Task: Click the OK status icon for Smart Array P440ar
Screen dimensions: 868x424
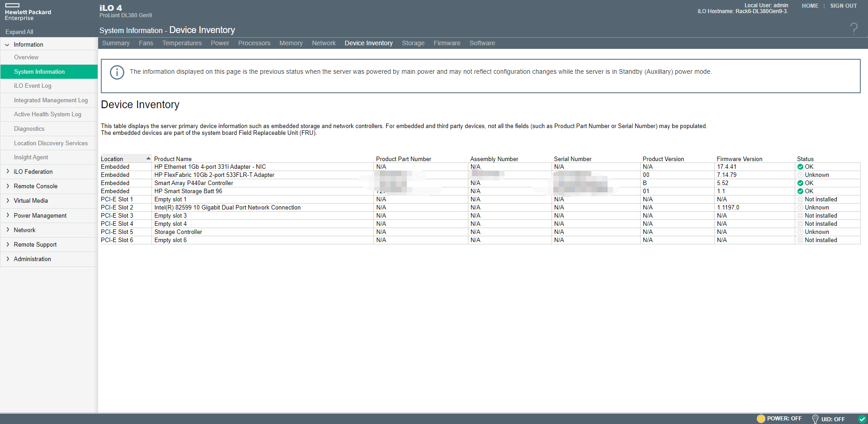Action: [800, 183]
